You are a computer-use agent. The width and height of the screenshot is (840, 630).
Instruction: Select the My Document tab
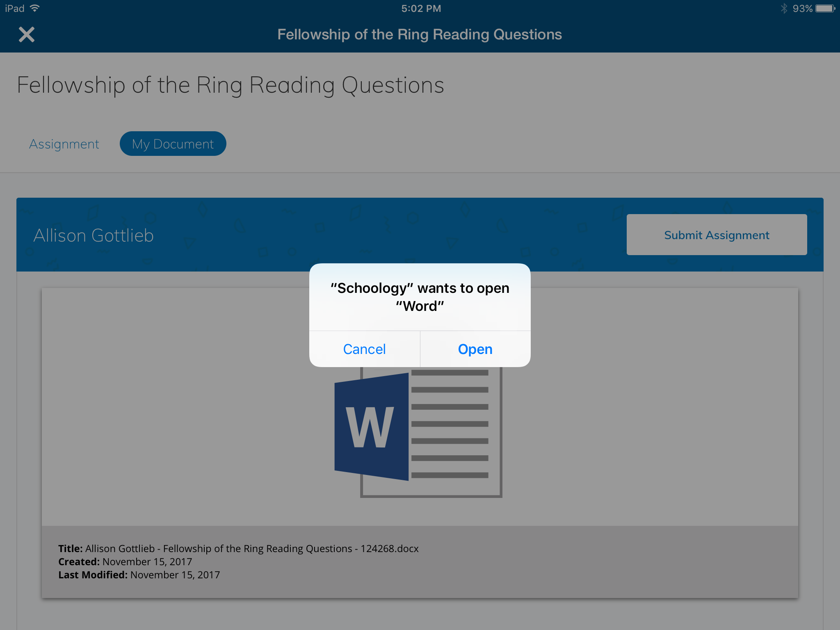click(173, 144)
